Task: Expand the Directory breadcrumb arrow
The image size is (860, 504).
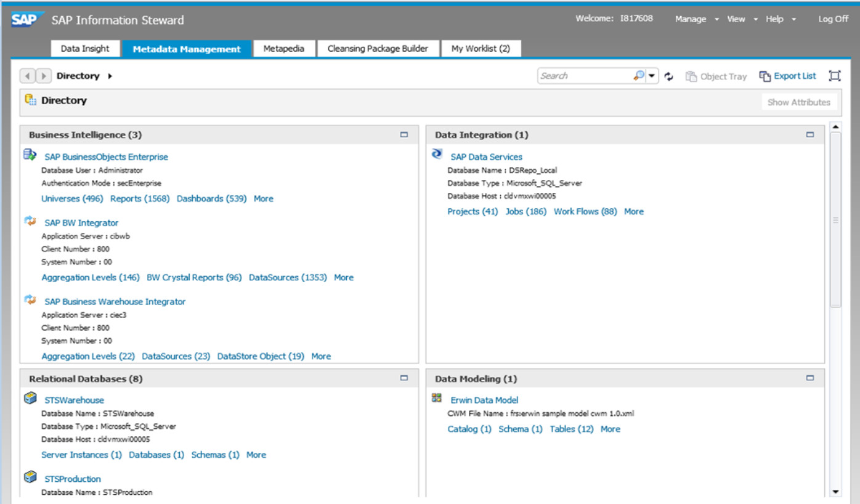Action: pos(110,76)
